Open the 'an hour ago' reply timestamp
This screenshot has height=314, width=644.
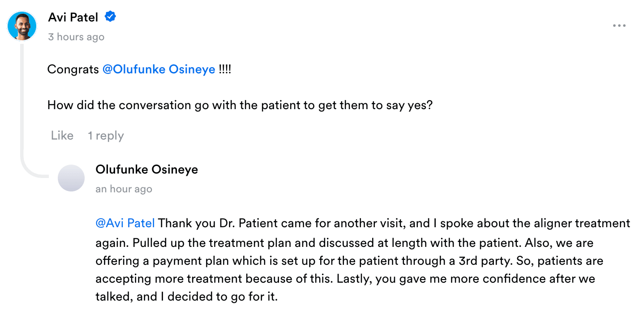(x=124, y=189)
